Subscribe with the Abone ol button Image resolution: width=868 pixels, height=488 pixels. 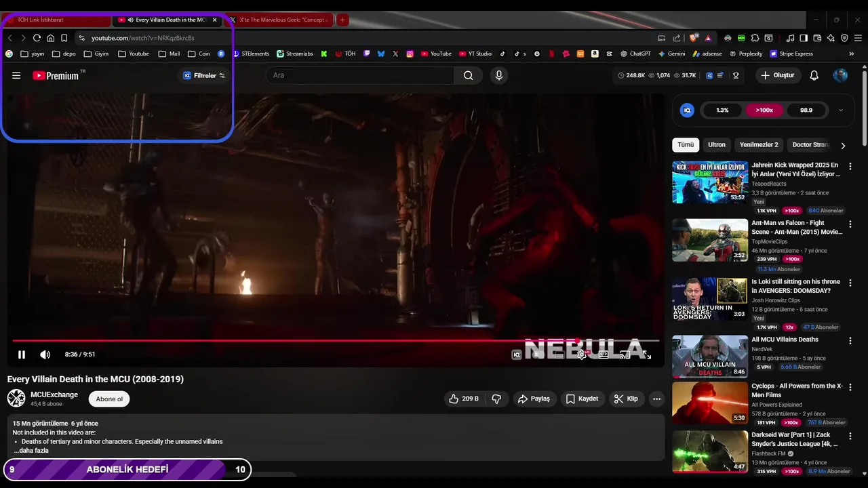[109, 399]
